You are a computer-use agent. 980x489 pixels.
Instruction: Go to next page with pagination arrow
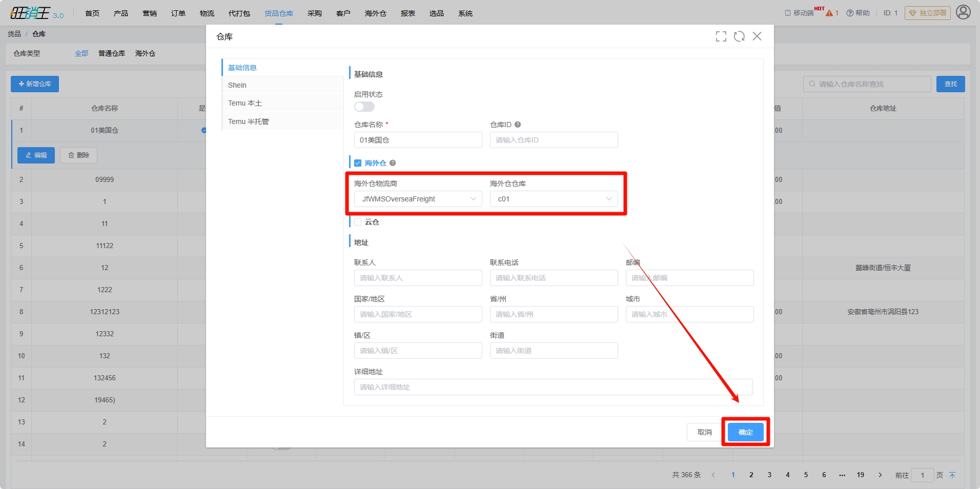point(880,475)
